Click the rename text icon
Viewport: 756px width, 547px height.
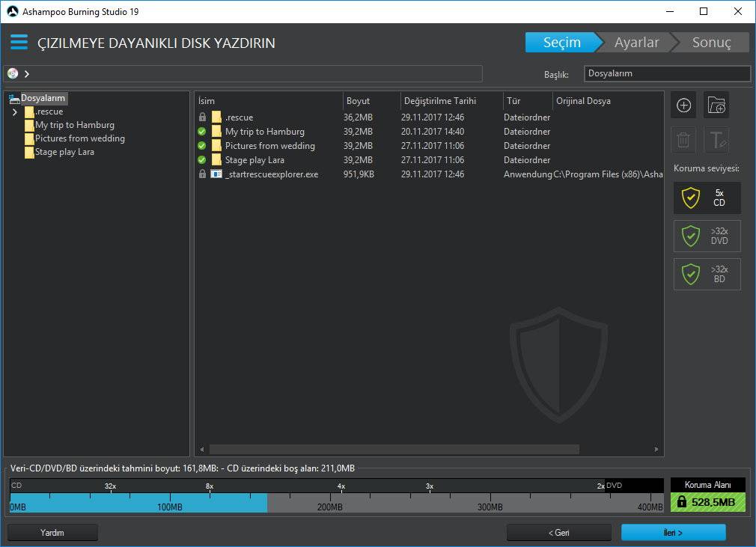[716, 140]
